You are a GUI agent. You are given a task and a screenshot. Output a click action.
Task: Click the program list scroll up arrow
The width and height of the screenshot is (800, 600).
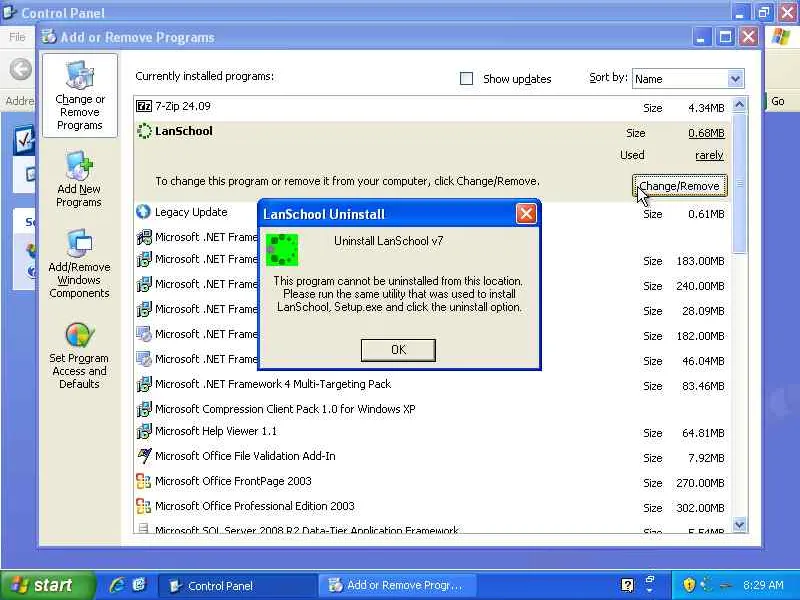[x=739, y=105]
